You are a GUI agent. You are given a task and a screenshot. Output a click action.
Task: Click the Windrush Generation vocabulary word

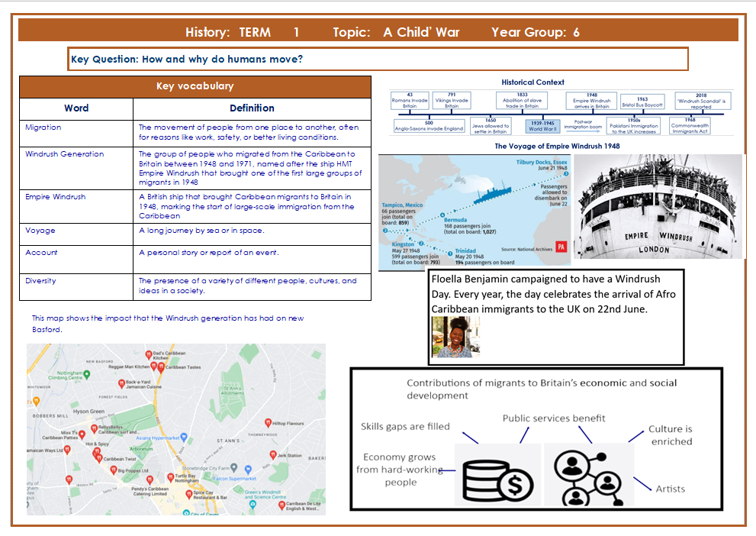[65, 154]
